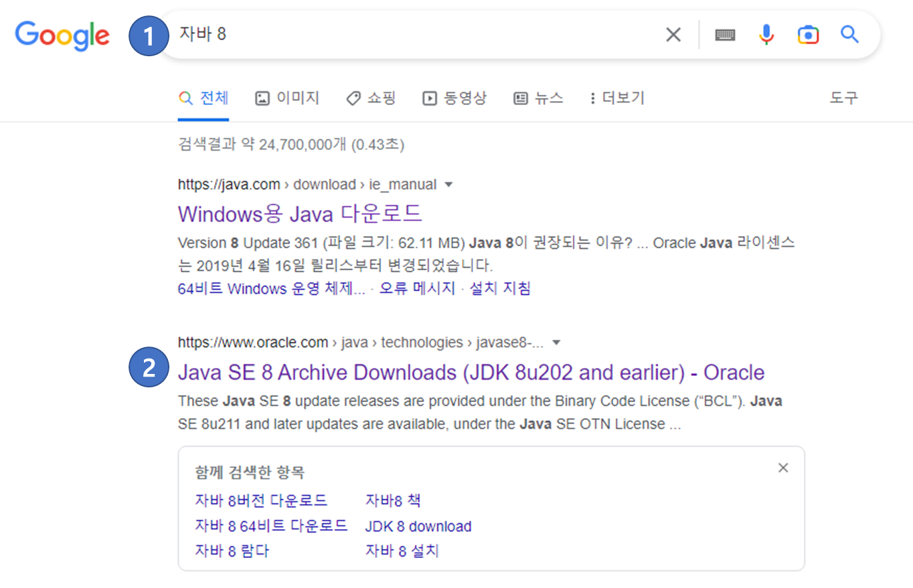The image size is (913, 588).
Task: Search related term 자바 8 64비트 다운로드
Action: pos(271,526)
